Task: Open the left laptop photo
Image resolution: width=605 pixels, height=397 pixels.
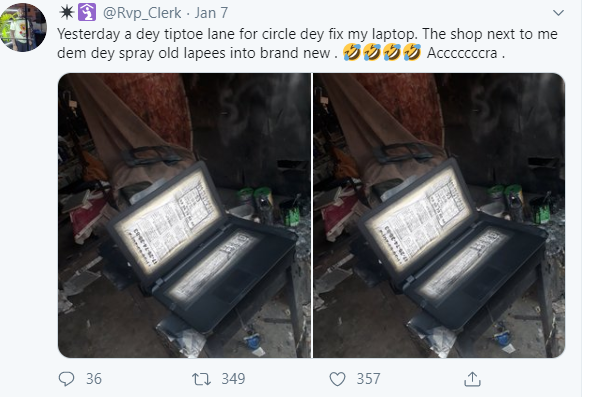Action: [184, 215]
